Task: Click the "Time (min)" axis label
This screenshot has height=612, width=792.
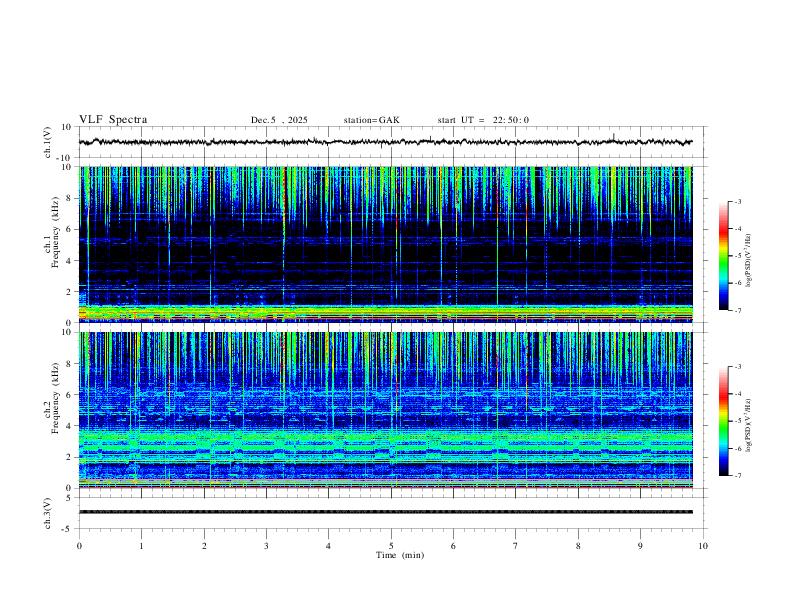Action: [x=400, y=555]
